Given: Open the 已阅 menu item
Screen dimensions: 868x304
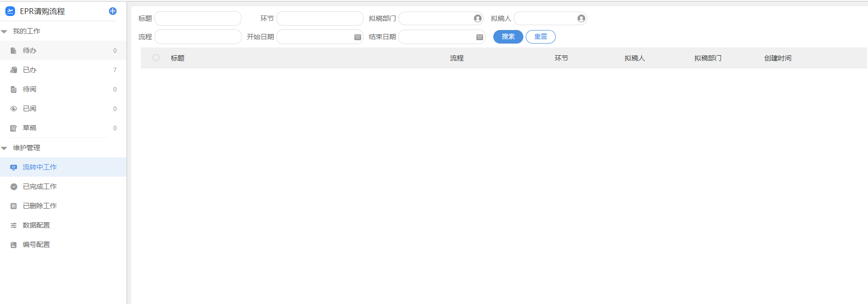Looking at the screenshot, I should (63, 108).
